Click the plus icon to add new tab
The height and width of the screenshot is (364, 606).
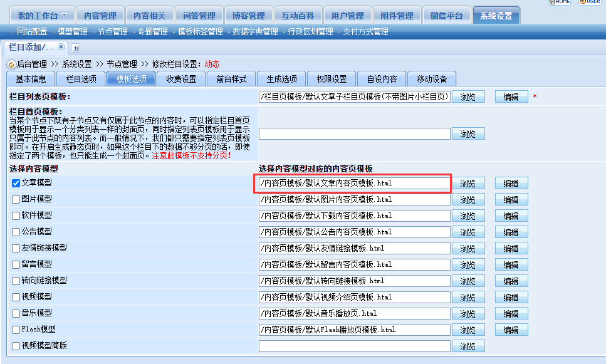[x=75, y=48]
